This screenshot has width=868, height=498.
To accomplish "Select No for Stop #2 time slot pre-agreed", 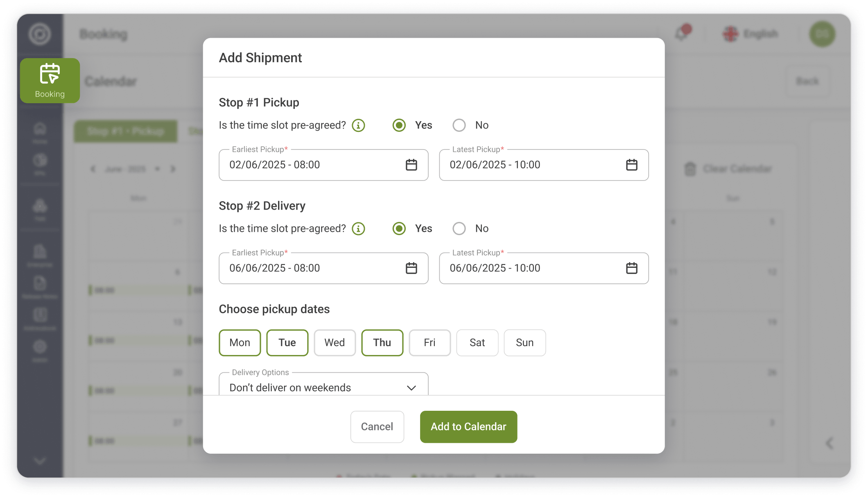I will point(459,229).
